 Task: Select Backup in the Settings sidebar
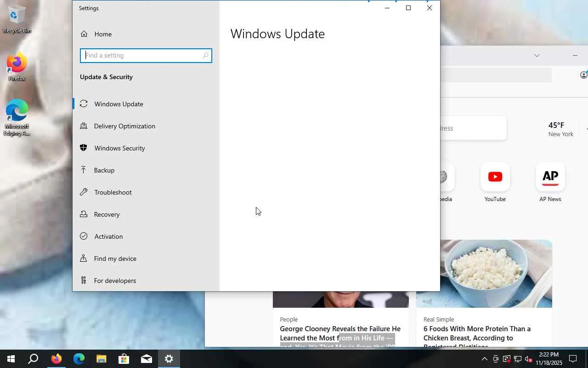click(x=146, y=170)
